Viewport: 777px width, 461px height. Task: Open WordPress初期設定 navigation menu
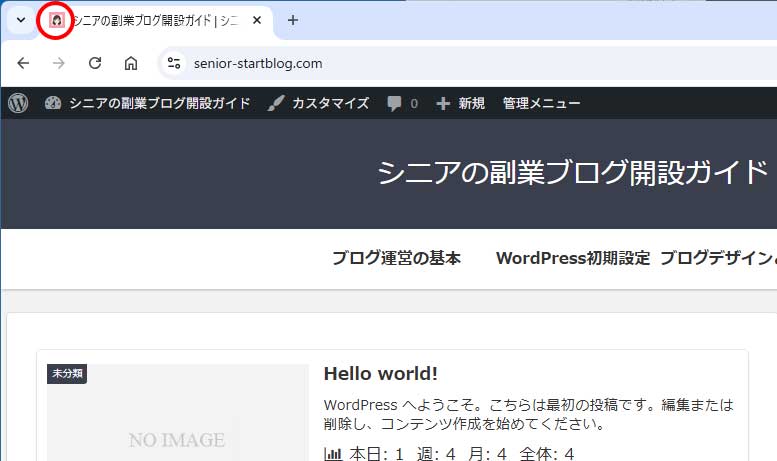[x=573, y=258]
